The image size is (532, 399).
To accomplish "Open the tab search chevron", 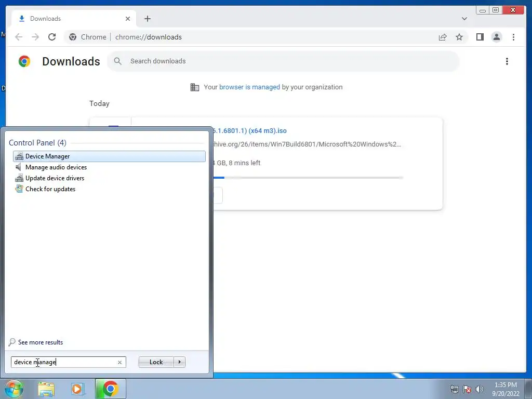I will click(464, 19).
